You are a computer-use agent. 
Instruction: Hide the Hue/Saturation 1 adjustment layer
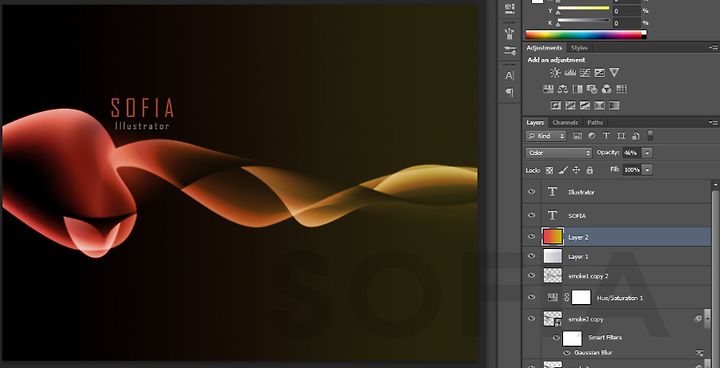point(532,297)
